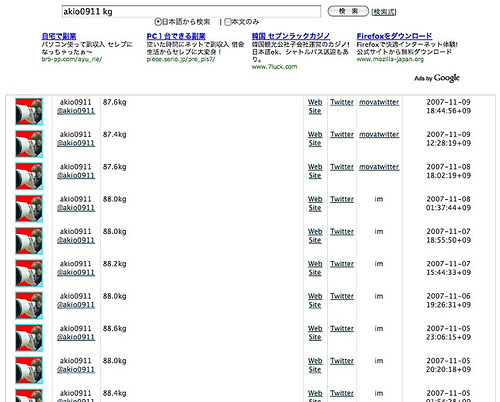The width and height of the screenshot is (500, 402).
Task: Click avatar thumbnail in 15:44:33 row
Action: click(x=29, y=273)
